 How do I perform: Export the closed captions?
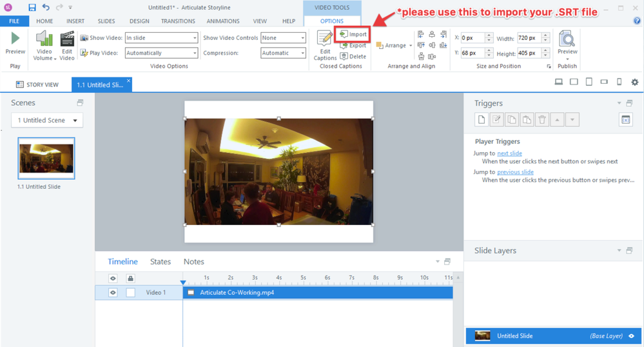tap(353, 45)
